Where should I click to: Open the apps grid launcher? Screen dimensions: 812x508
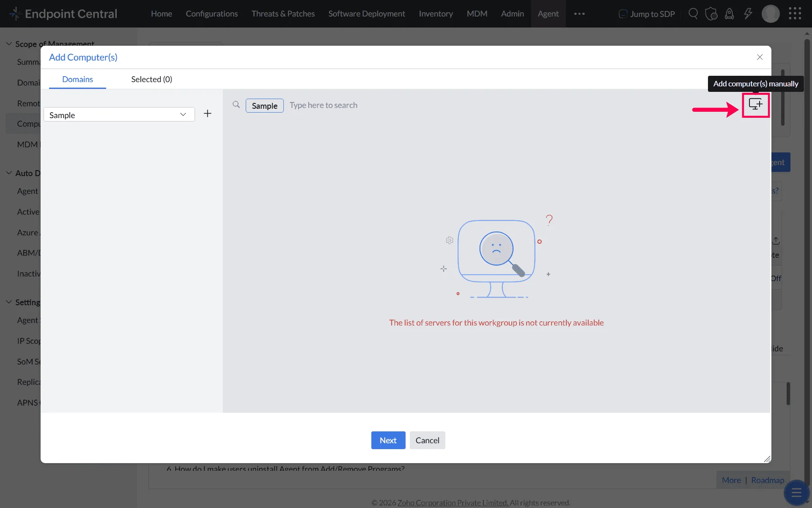[x=795, y=14]
